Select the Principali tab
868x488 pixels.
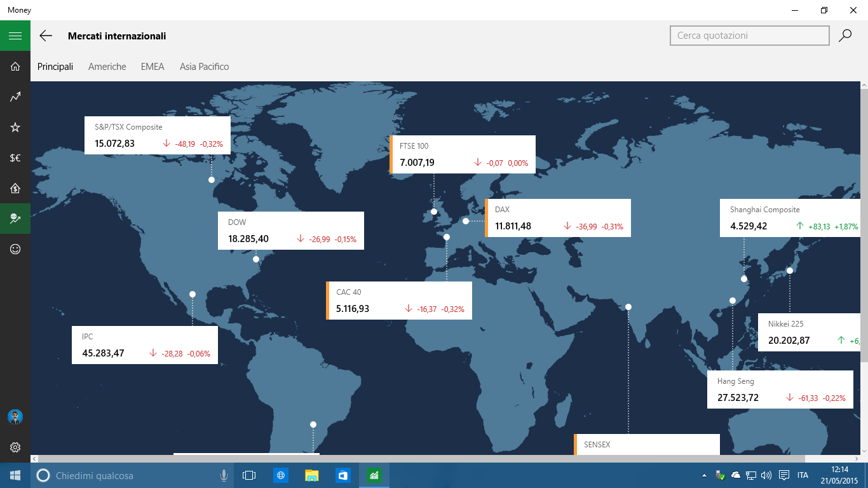(55, 67)
